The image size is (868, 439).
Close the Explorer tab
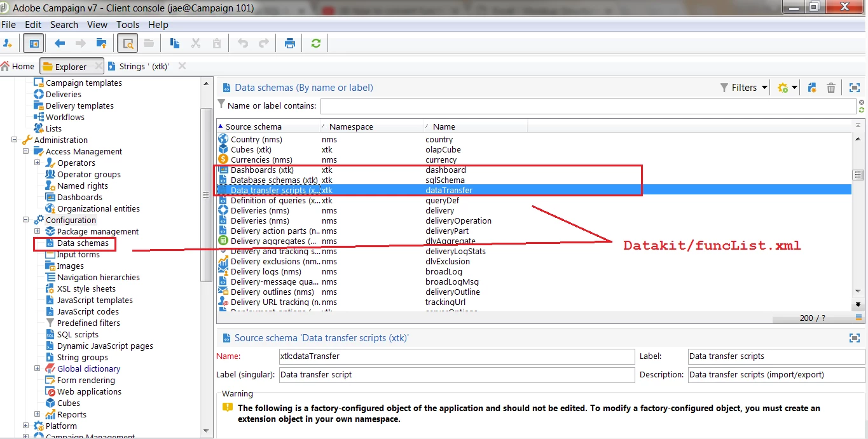98,65
